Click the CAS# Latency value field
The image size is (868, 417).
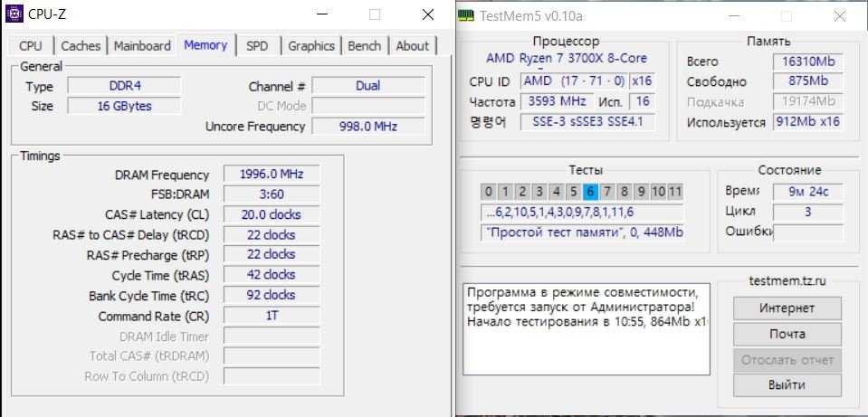pyautogui.click(x=272, y=214)
